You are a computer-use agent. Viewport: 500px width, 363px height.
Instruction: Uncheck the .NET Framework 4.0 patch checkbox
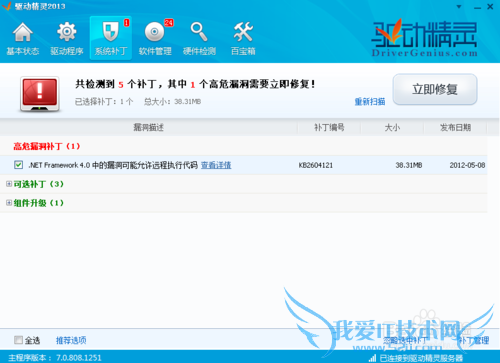[x=18, y=165]
